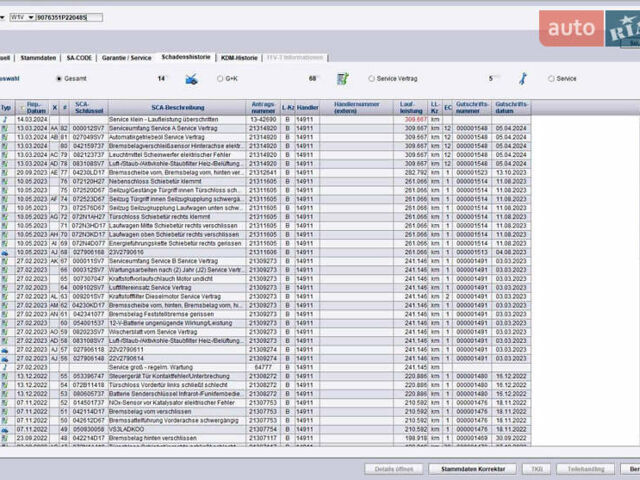
Task: Select the Service radio button
Action: click(550, 78)
